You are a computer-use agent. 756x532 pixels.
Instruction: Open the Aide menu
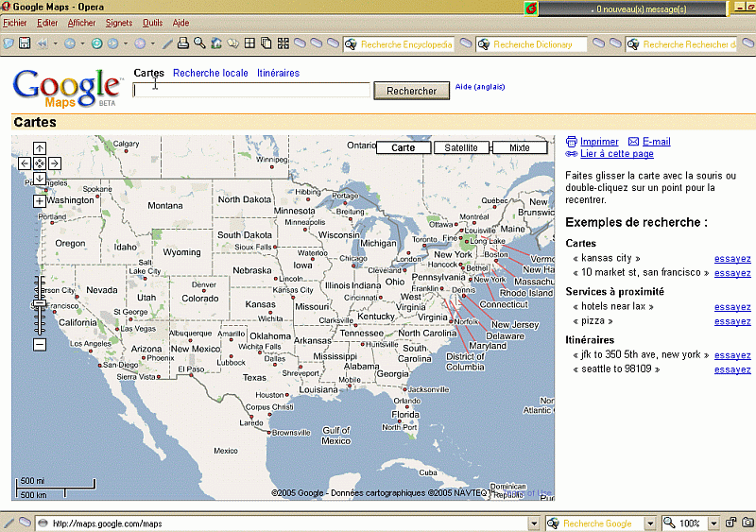tap(180, 23)
